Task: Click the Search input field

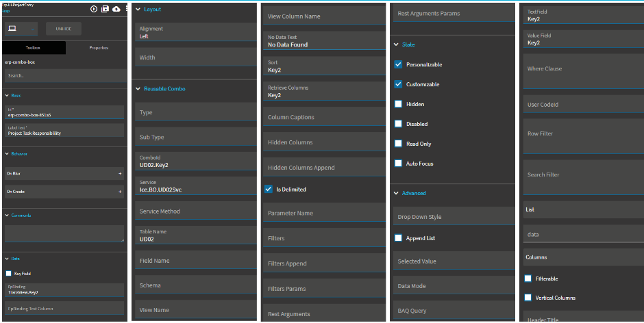Action: coord(64,75)
